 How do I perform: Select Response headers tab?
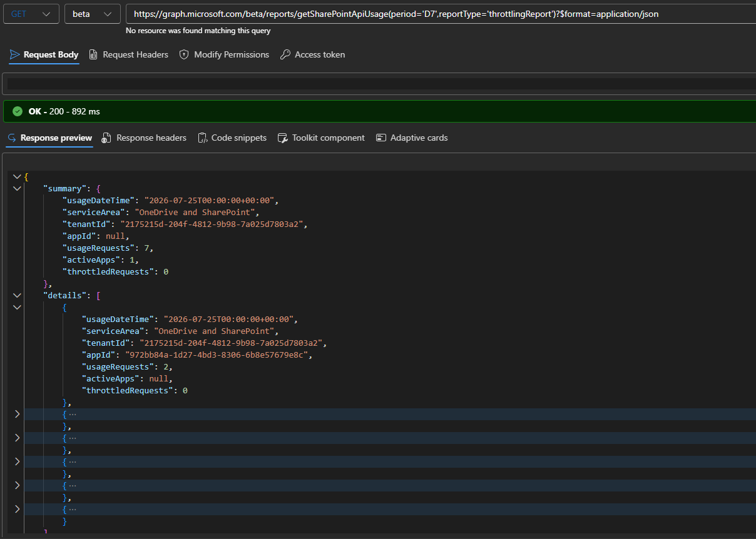[x=144, y=138]
